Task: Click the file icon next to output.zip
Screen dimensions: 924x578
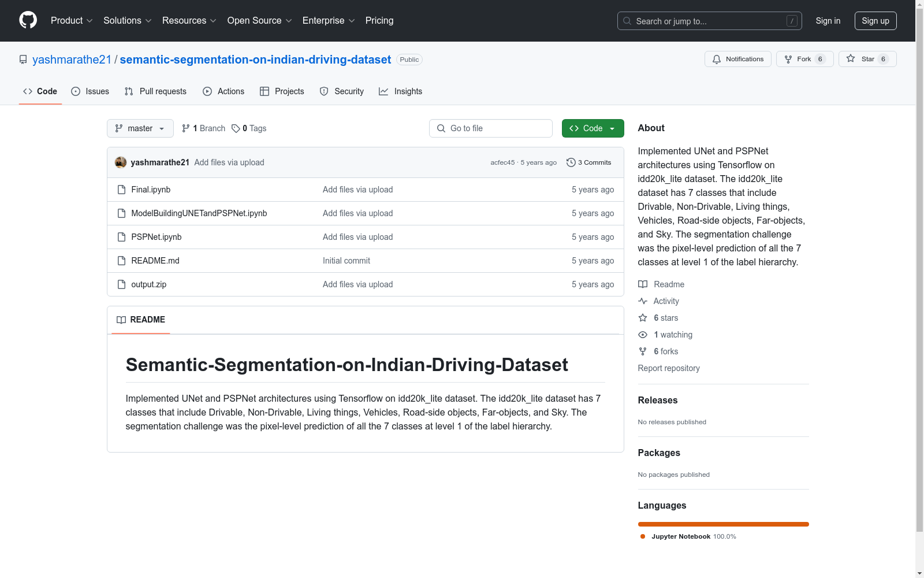Action: [121, 284]
